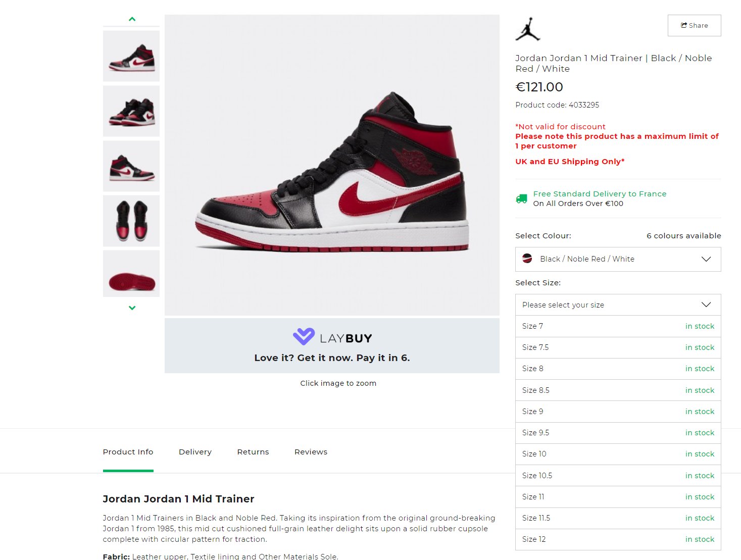The image size is (741, 560).
Task: Switch to the Delivery tab
Action: (195, 452)
